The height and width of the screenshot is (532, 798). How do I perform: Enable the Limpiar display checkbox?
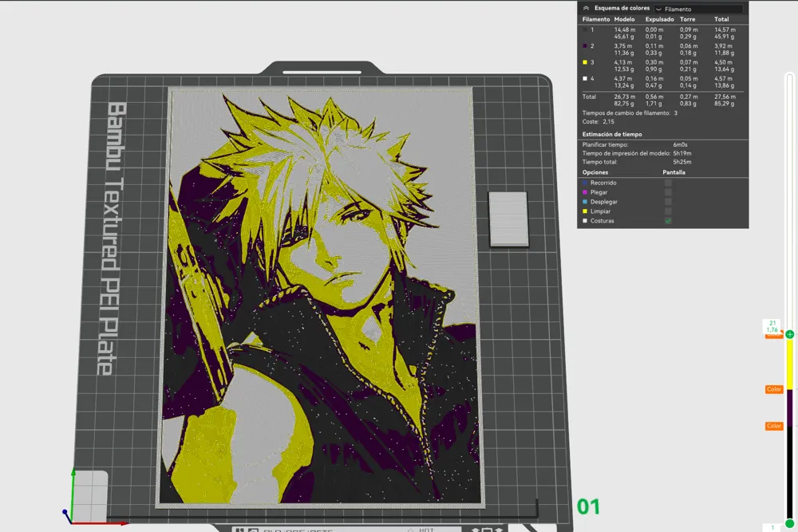tap(668, 211)
